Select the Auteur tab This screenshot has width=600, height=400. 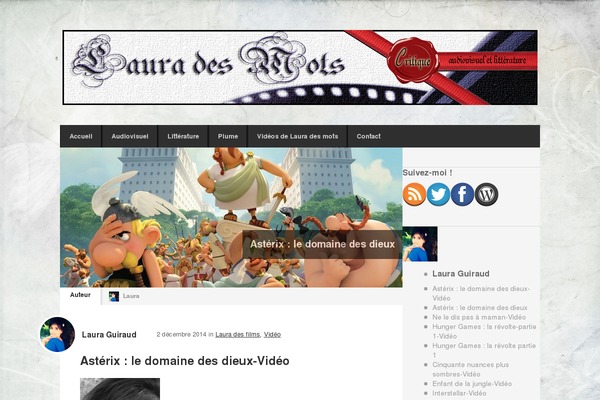(80, 295)
